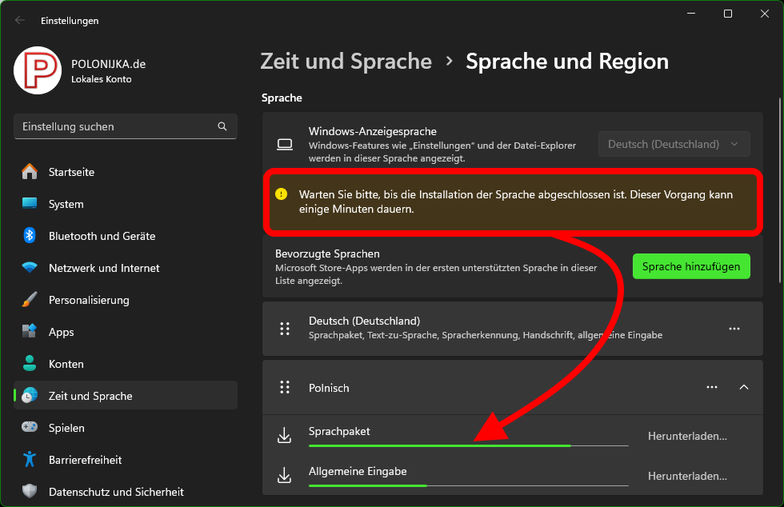Click the POLONIJKA.de profile avatar
The image size is (784, 507).
38,71
